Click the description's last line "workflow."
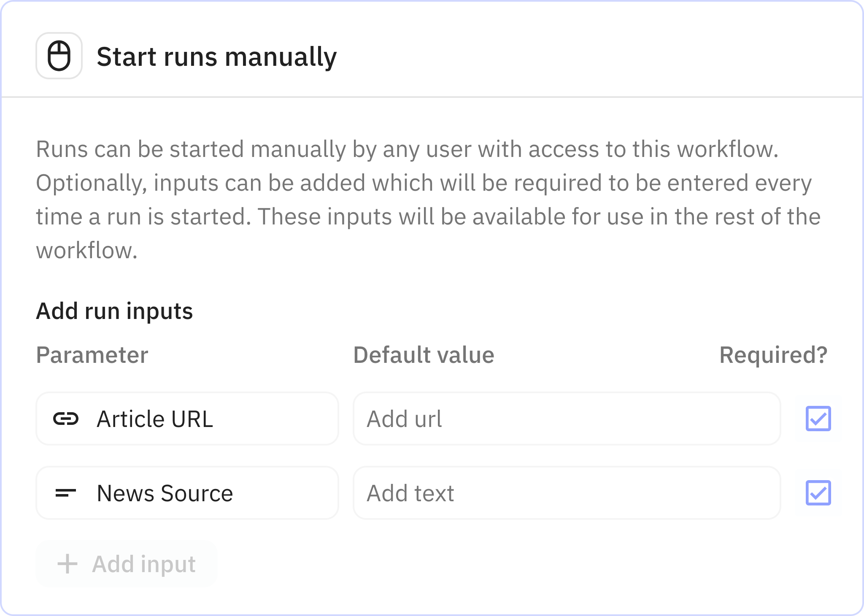 [86, 251]
